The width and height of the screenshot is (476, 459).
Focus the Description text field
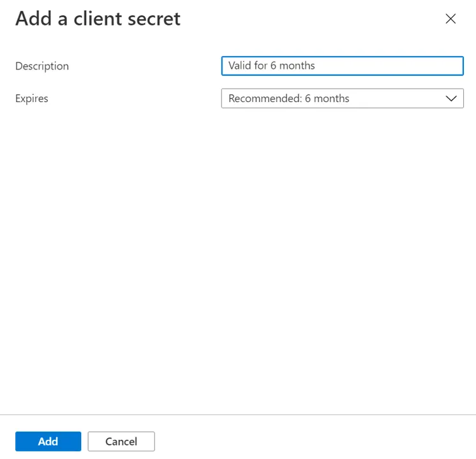tap(343, 66)
